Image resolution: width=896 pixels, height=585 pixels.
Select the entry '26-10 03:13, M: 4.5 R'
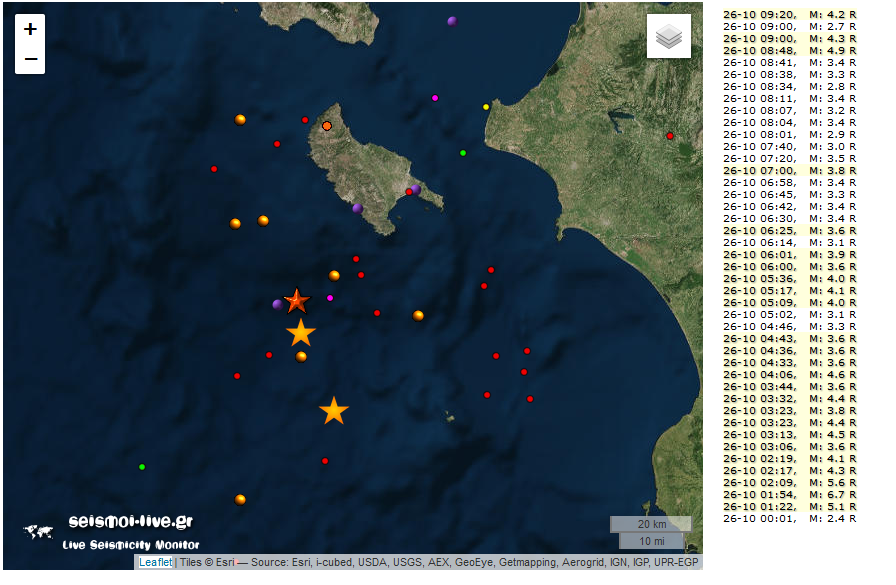(x=789, y=435)
